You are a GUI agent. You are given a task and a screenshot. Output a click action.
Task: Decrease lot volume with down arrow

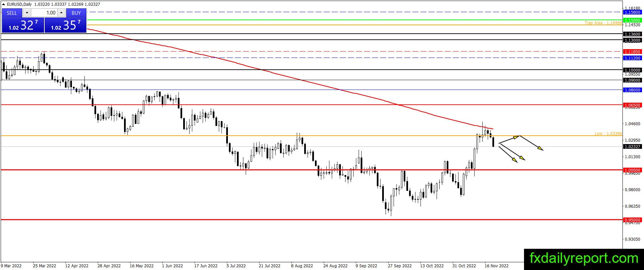point(27,13)
